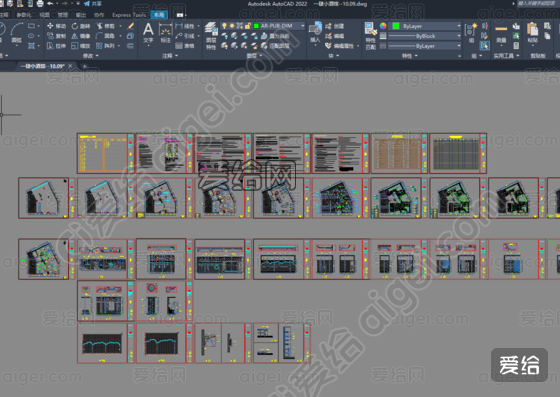Select the 10.09 drawing file tab
This screenshot has width=560, height=397.
(x=42, y=66)
